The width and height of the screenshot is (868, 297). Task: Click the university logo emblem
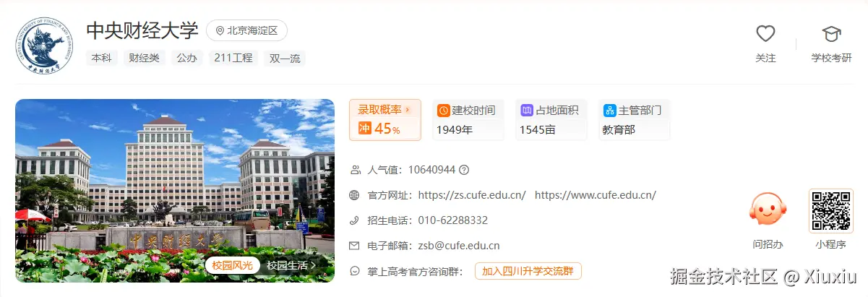click(x=44, y=46)
